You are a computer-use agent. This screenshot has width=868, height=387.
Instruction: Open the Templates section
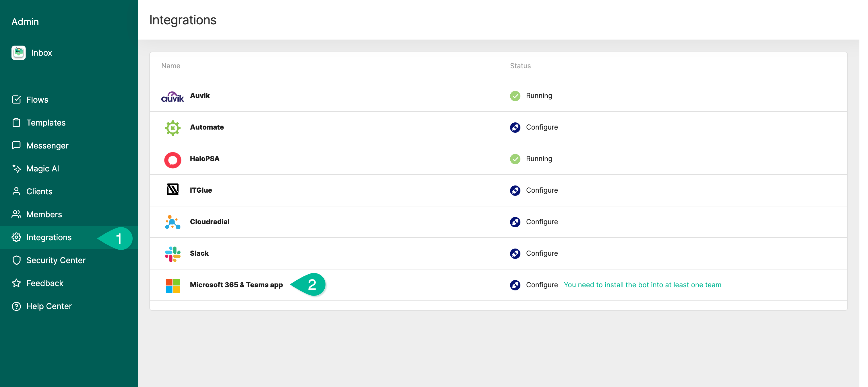(x=46, y=122)
